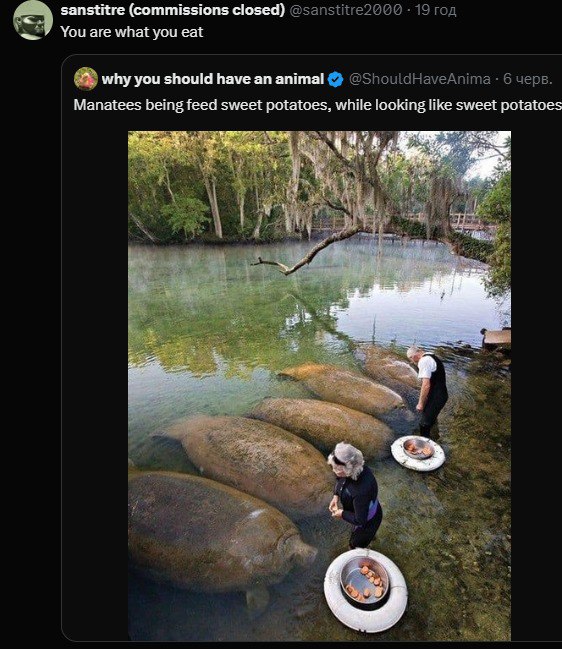Open the @ShouldHaveAnima handle
This screenshot has width=562, height=649.
tap(420, 79)
